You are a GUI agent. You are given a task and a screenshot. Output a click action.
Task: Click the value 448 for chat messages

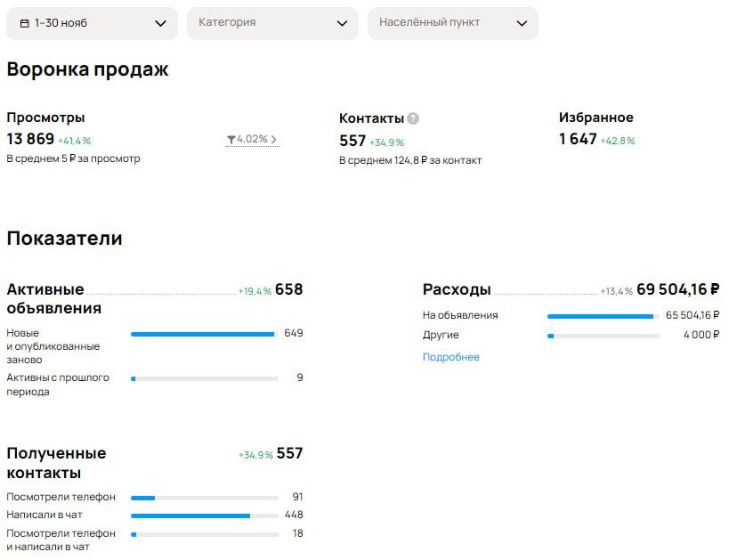tap(294, 515)
